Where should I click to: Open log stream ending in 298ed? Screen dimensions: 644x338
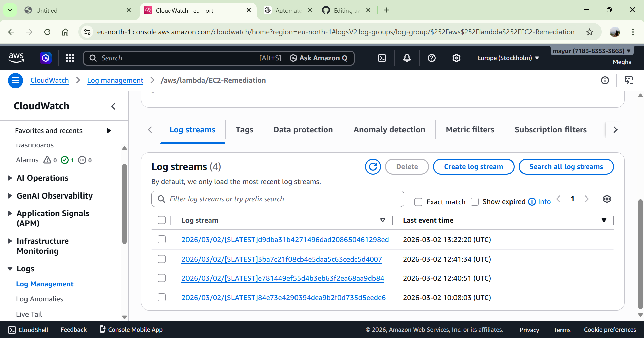[285, 240]
